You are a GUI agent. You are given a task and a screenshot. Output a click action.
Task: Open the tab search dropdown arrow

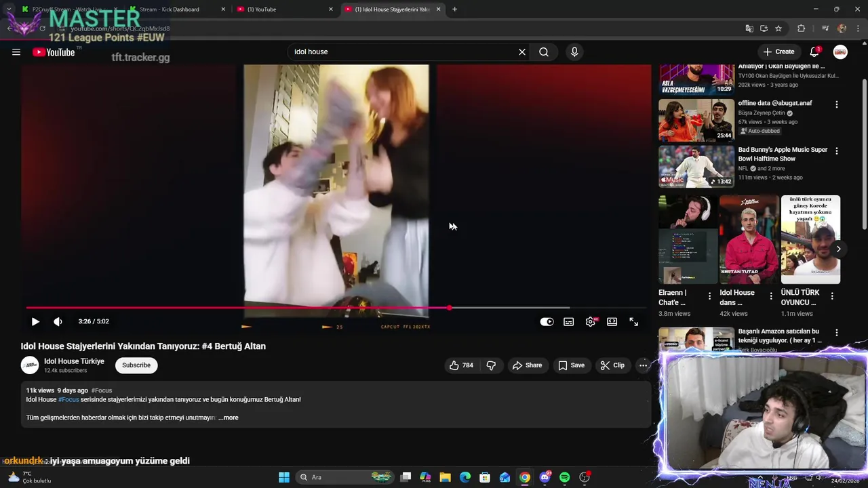click(8, 9)
